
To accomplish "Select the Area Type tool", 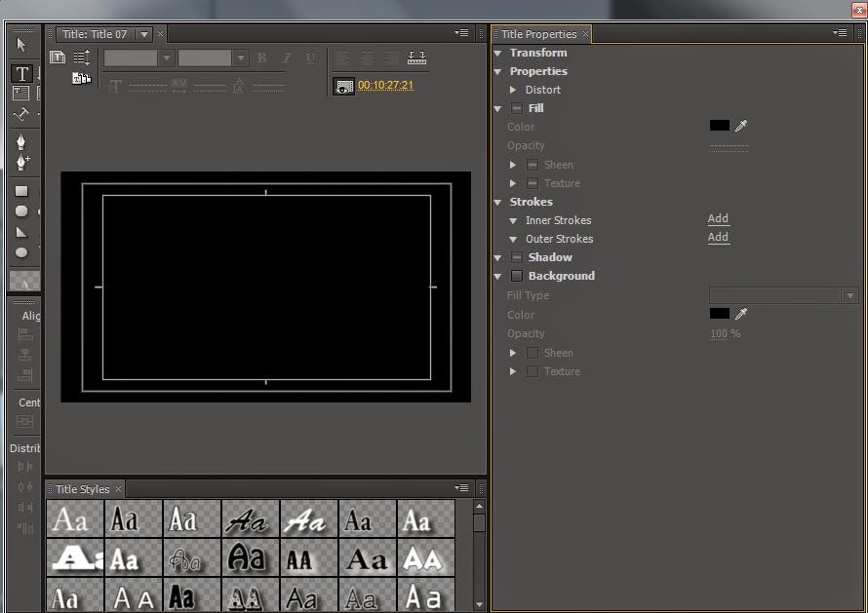I will pyautogui.click(x=20, y=93).
